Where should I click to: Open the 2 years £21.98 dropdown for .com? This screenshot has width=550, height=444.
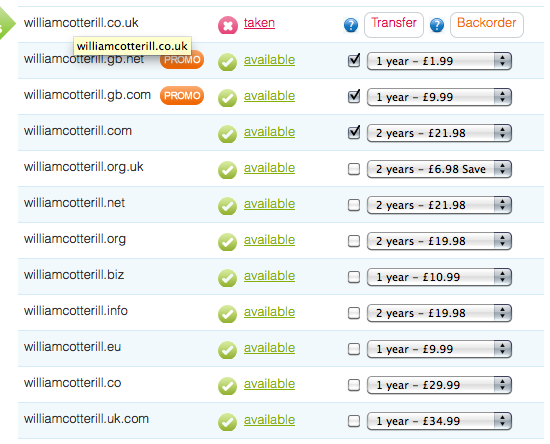(x=439, y=133)
